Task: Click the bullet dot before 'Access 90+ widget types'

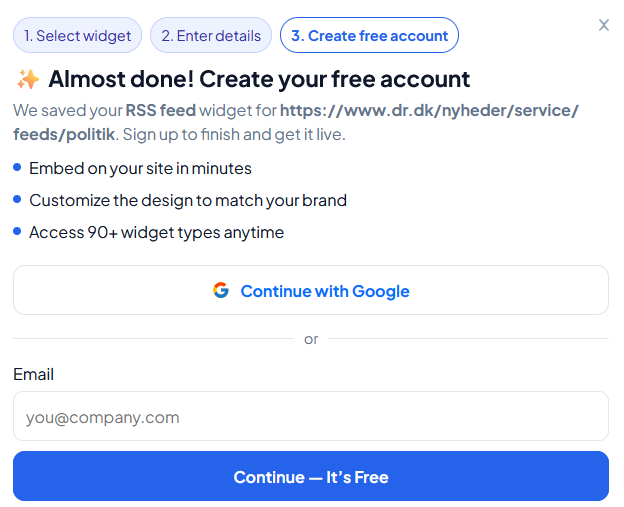Action: click(18, 232)
